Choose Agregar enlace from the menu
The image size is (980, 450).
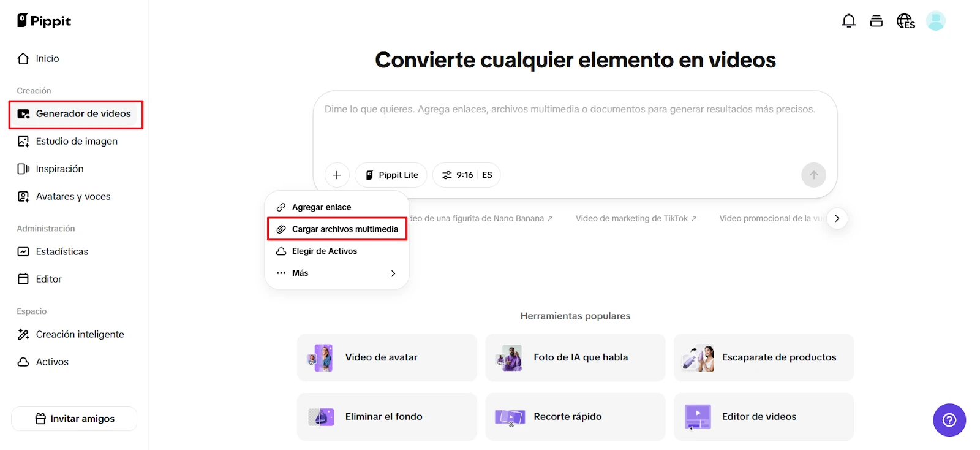point(322,207)
